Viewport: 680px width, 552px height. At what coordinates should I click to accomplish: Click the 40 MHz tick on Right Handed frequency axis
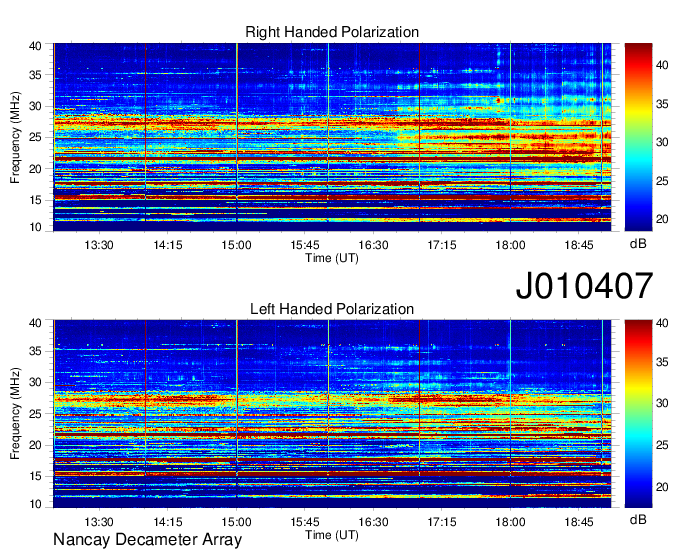tap(35, 46)
